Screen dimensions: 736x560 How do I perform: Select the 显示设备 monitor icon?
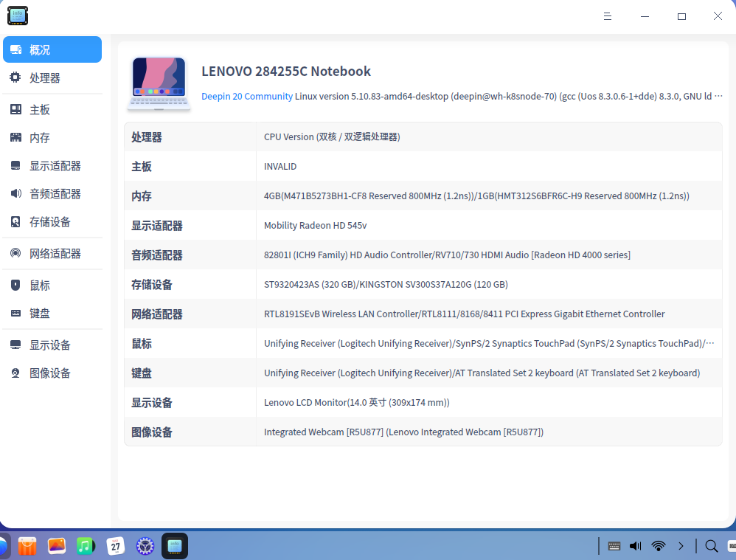tap(15, 345)
